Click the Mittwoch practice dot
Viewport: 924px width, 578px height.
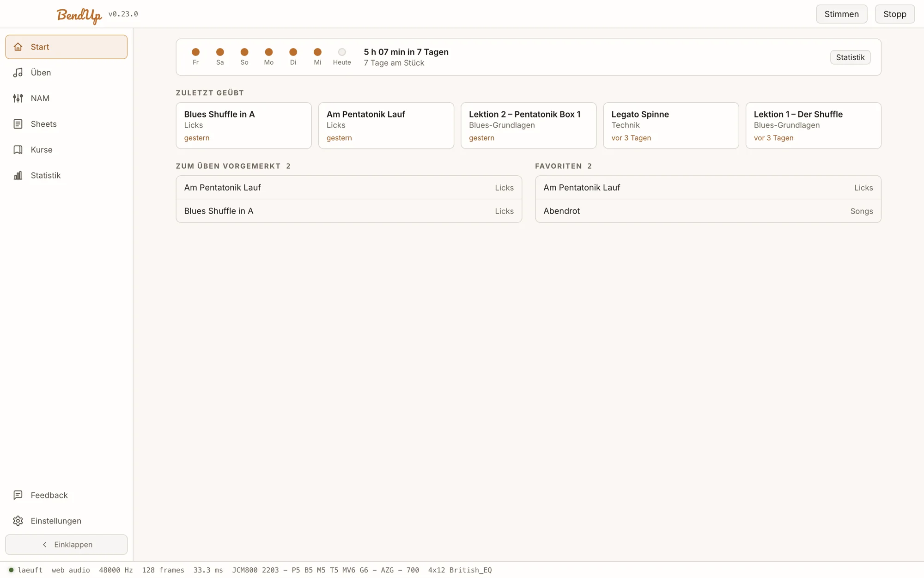point(317,52)
